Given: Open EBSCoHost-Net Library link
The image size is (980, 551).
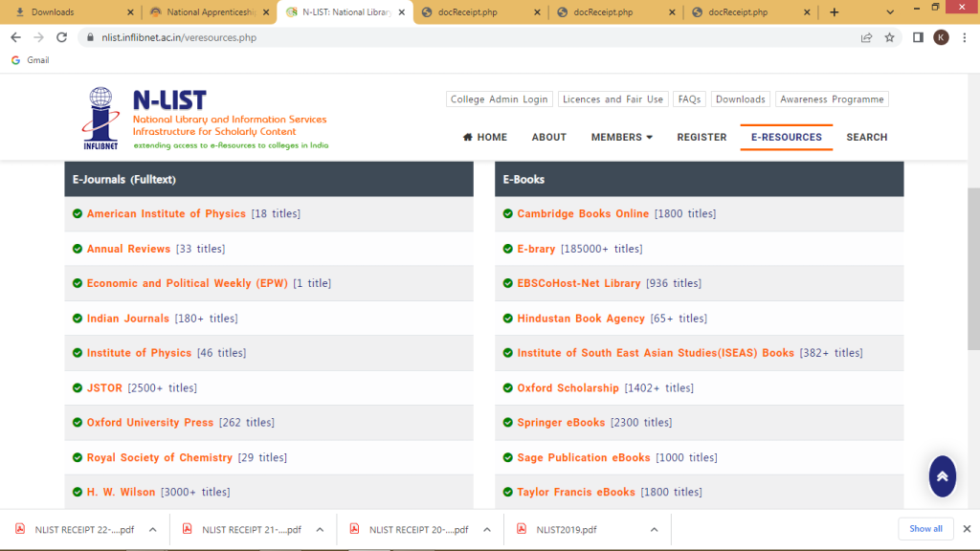Looking at the screenshot, I should tap(579, 283).
